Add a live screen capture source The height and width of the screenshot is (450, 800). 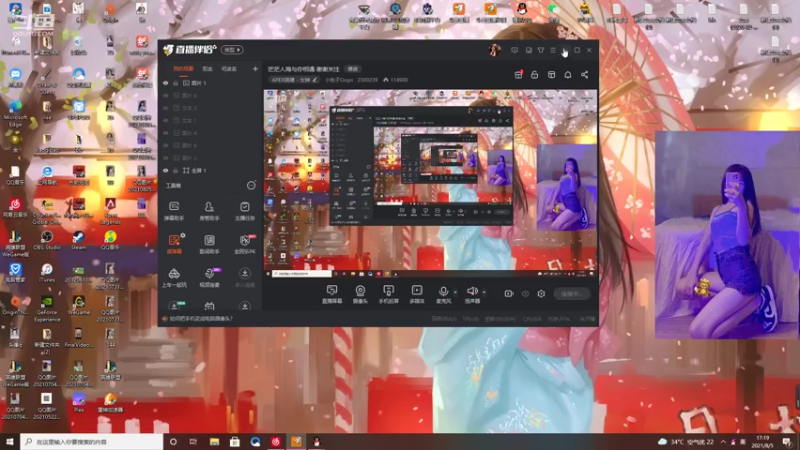332,294
